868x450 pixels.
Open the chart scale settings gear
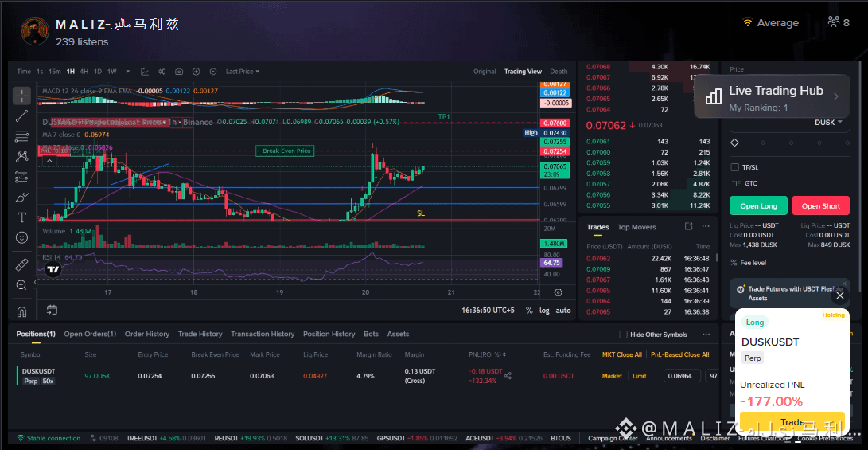pos(558,292)
